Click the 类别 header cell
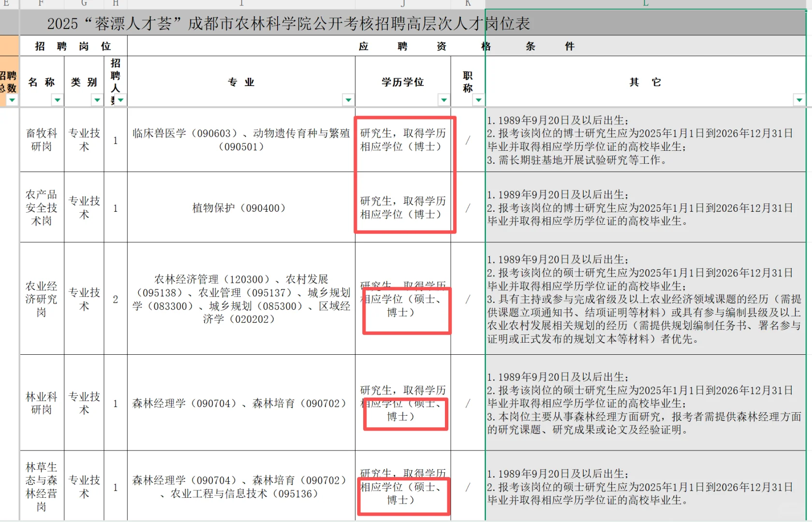 click(x=84, y=81)
